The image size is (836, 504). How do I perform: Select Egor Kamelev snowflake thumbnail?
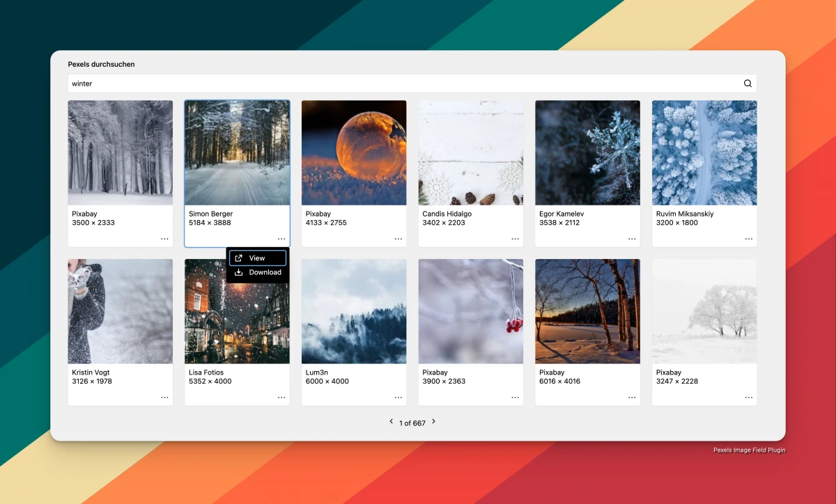[x=587, y=152]
